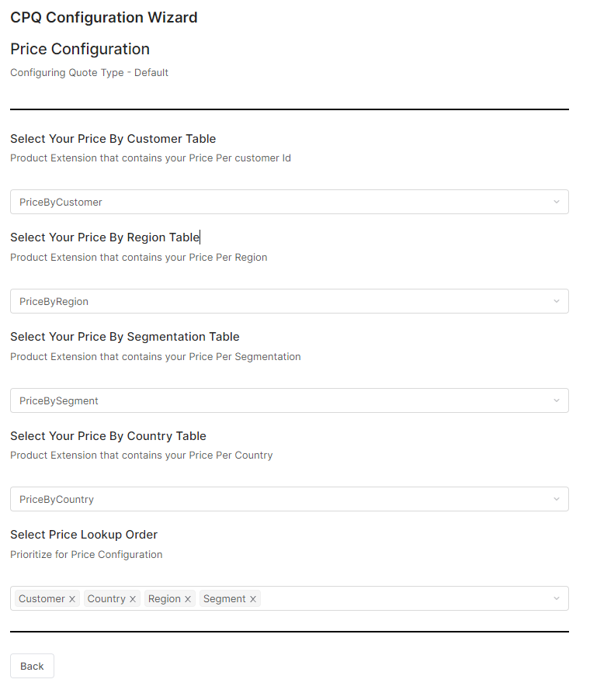Select the Segment tag label
The image size is (590, 700).
224,599
